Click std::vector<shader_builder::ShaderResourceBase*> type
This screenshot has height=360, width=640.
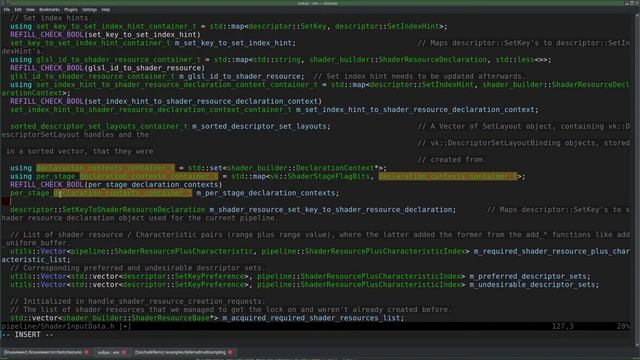114,318
